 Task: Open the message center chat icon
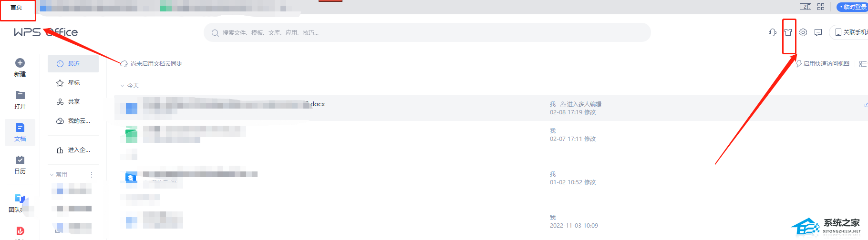[818, 32]
